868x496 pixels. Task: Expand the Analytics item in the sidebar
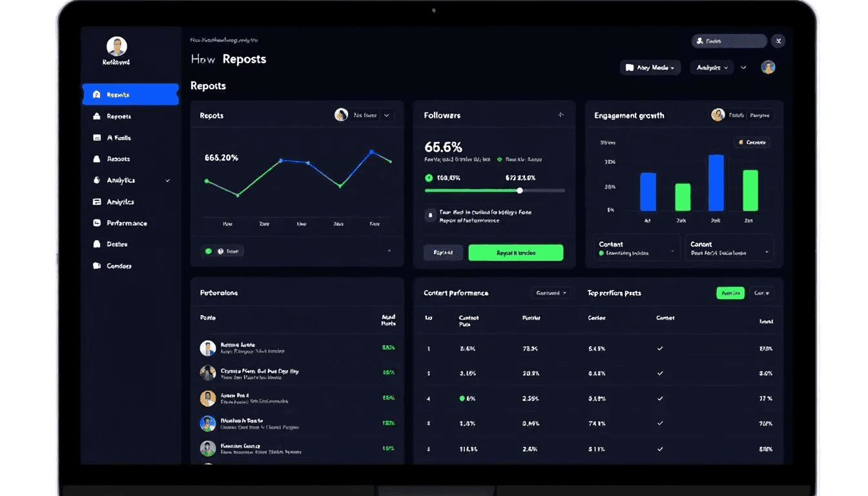point(169,180)
